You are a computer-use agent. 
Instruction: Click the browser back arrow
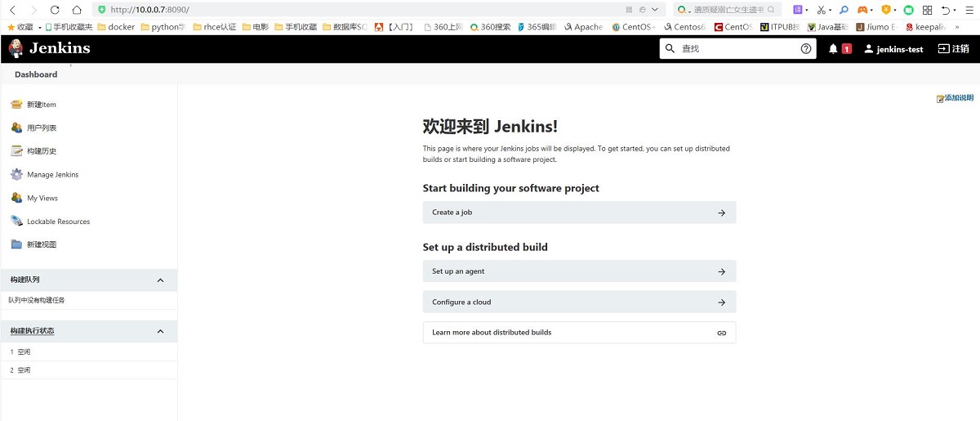pyautogui.click(x=12, y=10)
